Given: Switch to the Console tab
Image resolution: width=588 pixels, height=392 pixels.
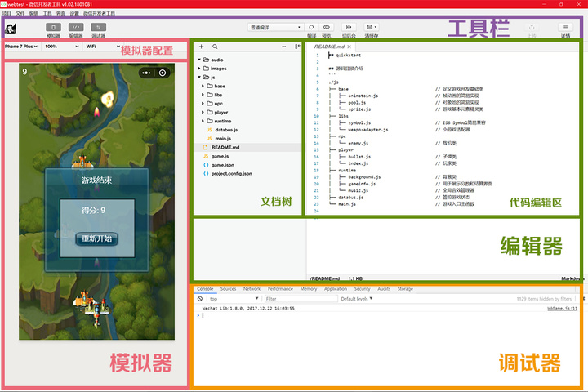Looking at the screenshot, I should [x=205, y=289].
